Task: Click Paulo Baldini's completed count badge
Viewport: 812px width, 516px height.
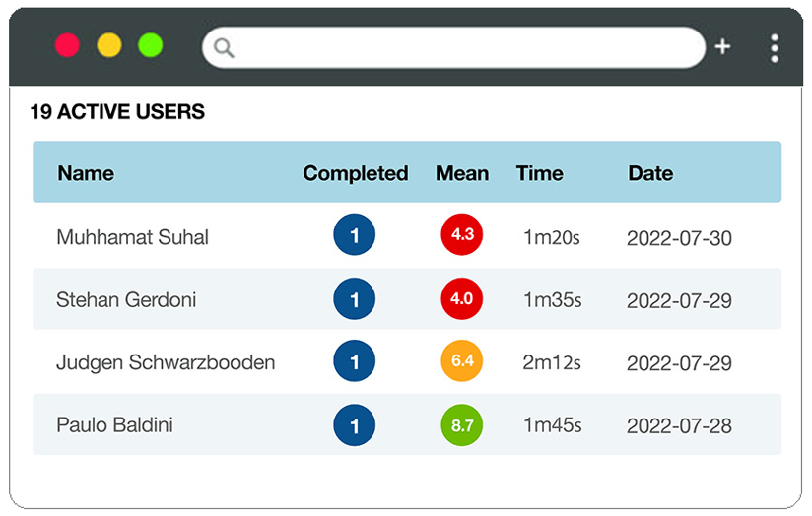Action: [x=355, y=425]
